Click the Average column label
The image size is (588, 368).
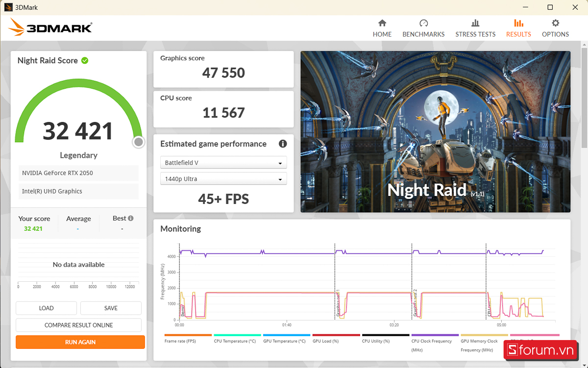tap(78, 219)
